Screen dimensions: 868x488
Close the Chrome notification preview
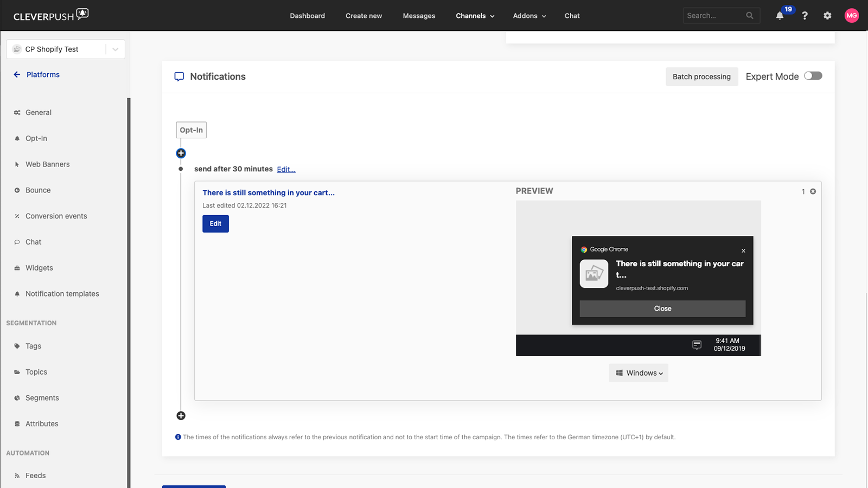point(743,251)
